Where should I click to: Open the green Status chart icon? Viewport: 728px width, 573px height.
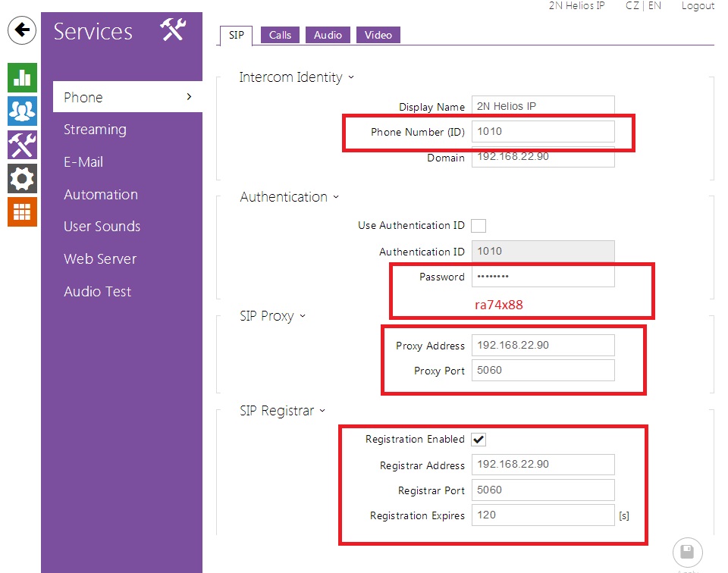pos(22,77)
